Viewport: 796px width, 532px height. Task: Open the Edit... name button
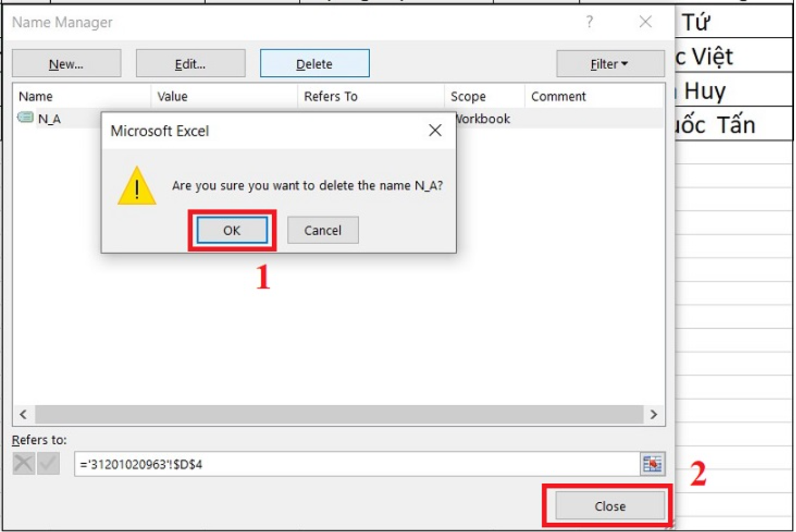point(190,64)
